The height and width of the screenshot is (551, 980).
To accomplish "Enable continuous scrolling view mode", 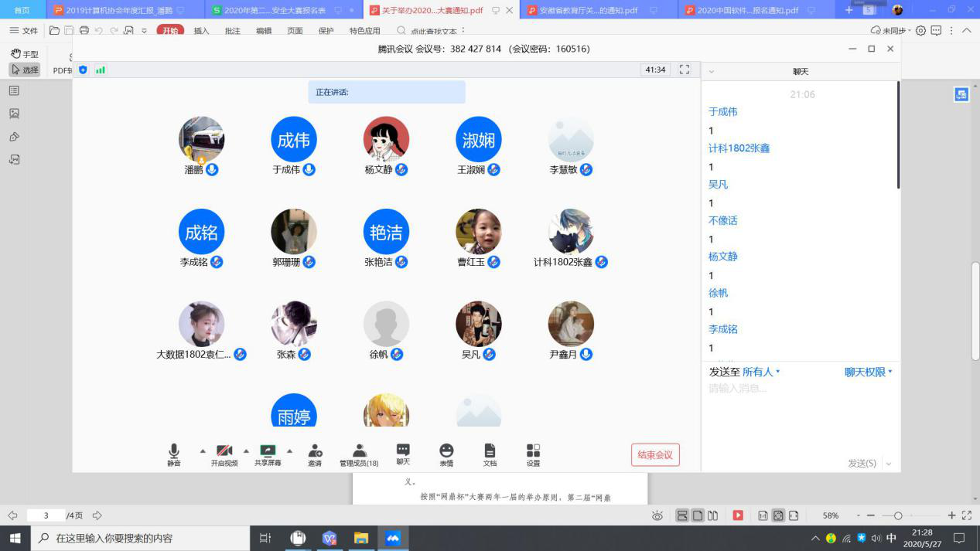I will (682, 515).
